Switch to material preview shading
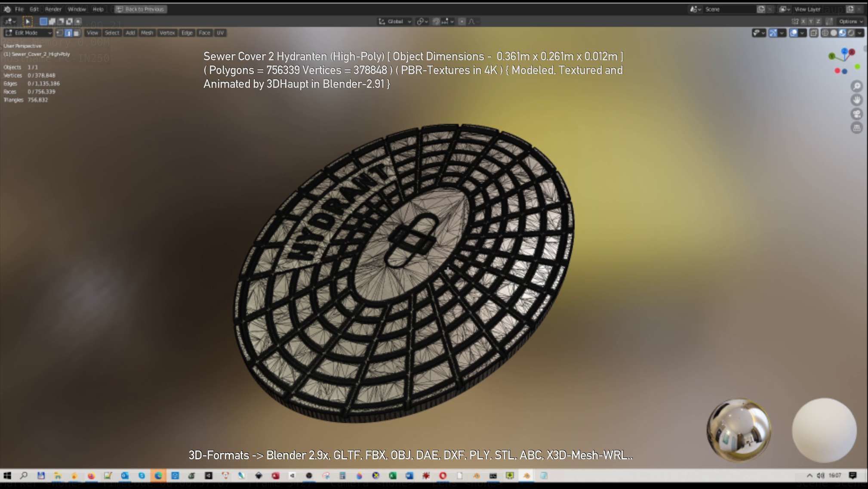 click(x=842, y=33)
